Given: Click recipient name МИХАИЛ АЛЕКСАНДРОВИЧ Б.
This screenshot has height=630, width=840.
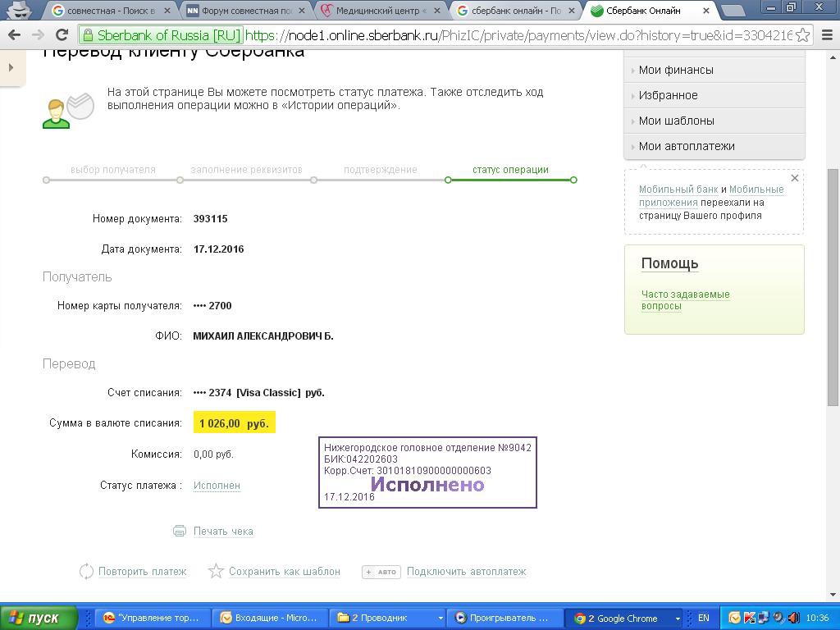Looking at the screenshot, I should (x=263, y=336).
